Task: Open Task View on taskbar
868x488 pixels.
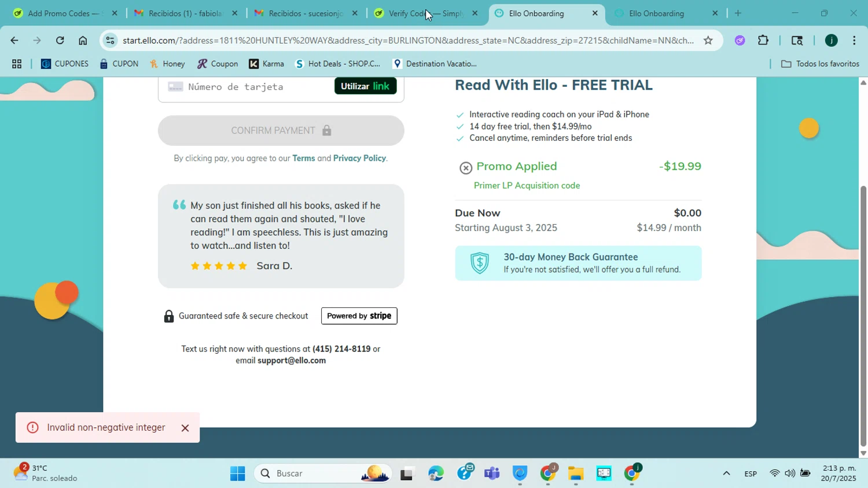Action: click(x=407, y=474)
